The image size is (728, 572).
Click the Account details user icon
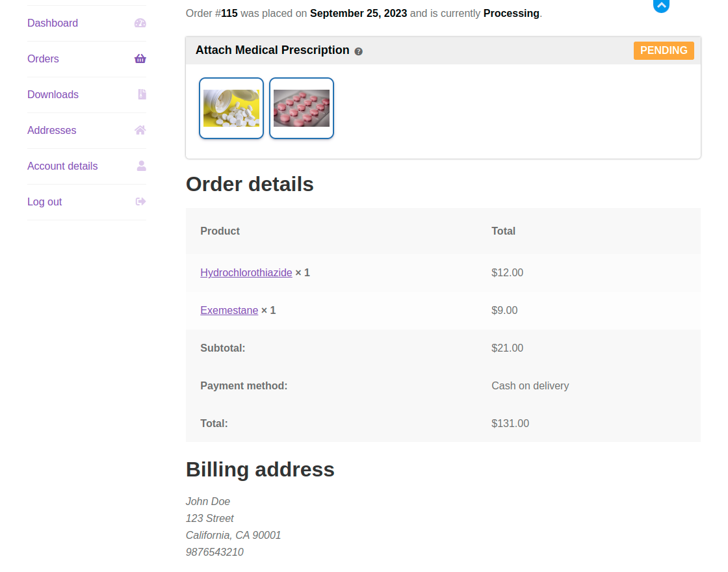[x=141, y=166]
